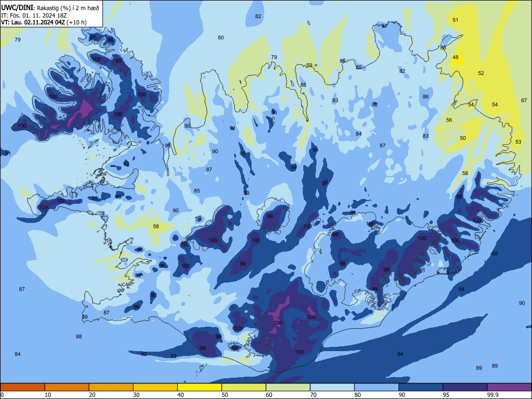
Task: Select the bright yellow 40–50 legend swatch
Action: 199,387
